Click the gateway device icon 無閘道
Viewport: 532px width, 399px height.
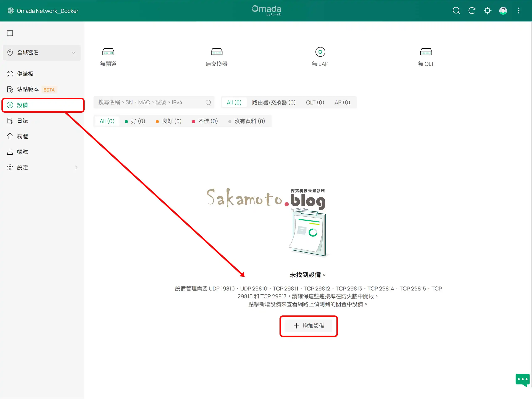tap(108, 52)
